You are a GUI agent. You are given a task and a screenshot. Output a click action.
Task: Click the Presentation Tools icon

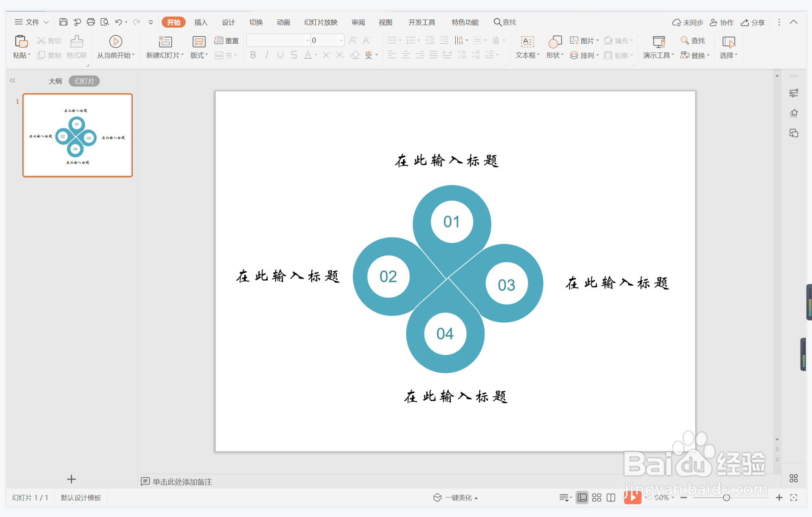[658, 42]
